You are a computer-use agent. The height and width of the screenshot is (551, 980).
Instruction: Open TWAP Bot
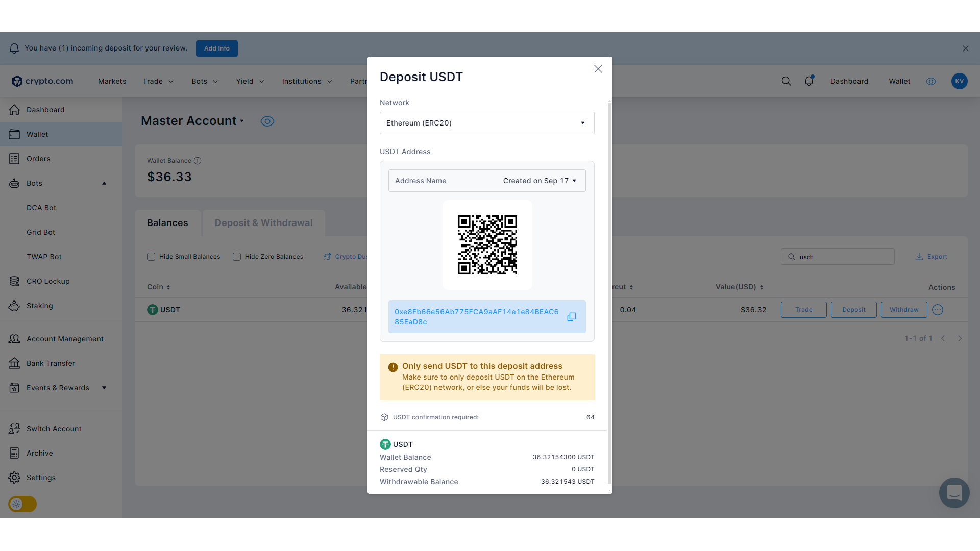click(44, 257)
